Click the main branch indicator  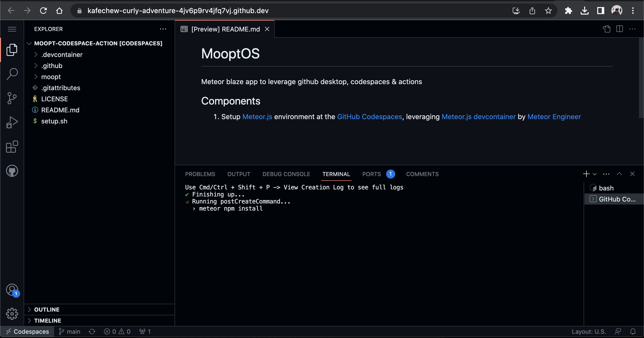(x=69, y=331)
